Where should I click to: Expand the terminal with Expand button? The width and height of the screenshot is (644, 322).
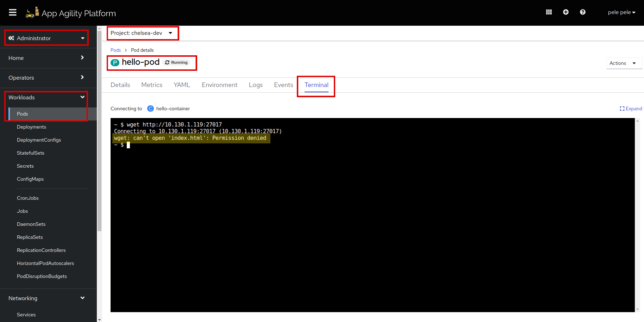tap(631, 109)
